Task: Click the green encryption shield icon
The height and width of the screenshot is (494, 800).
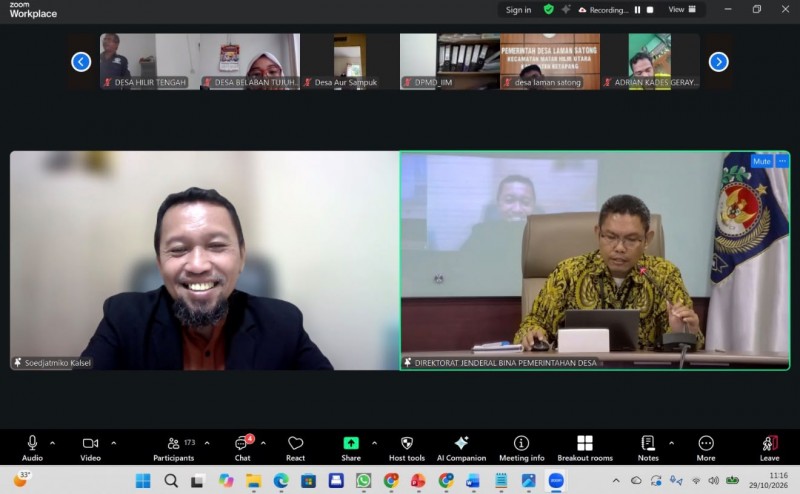Action: [548, 9]
